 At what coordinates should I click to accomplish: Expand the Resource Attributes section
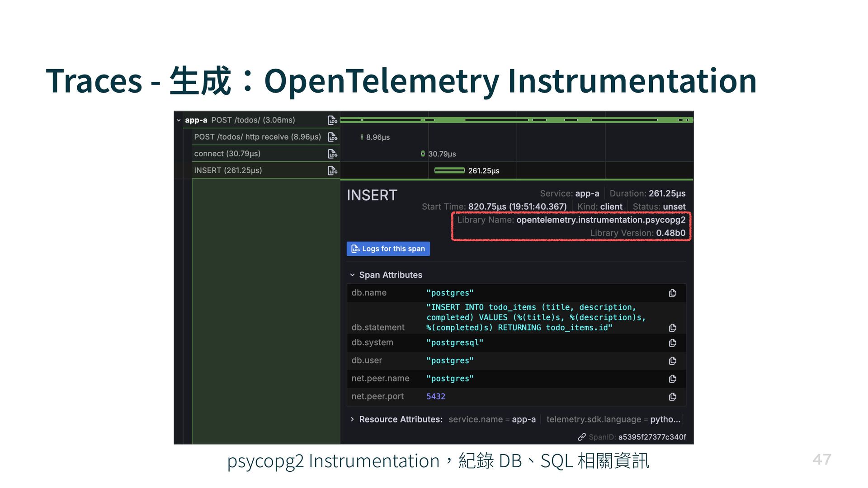352,419
